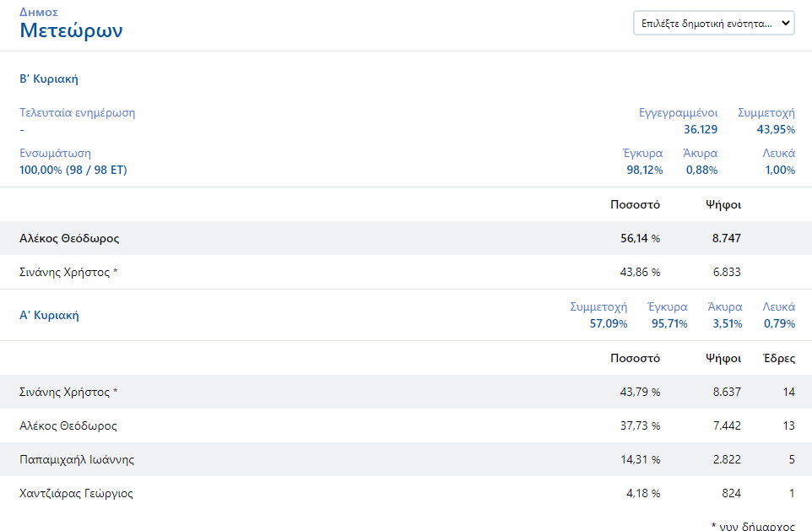This screenshot has height=531, width=812.
Task: Click the first-round Ποσοστό column header
Action: pyautogui.click(x=635, y=358)
